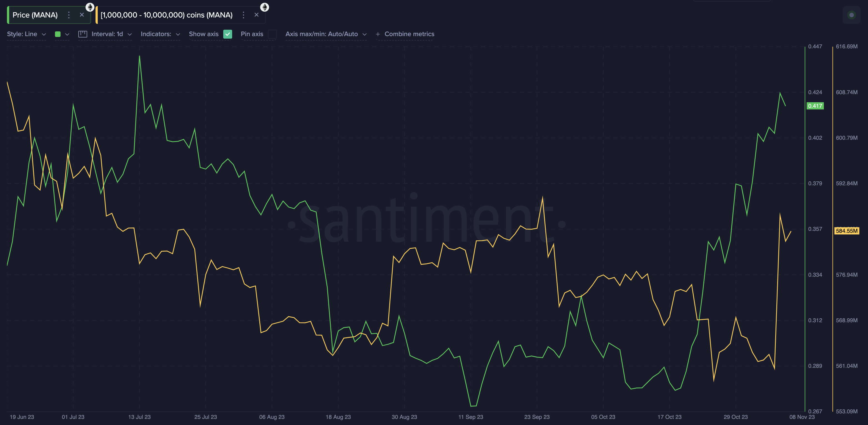The width and height of the screenshot is (868, 425).
Task: Click Ethereum badge on coins (MANA) tab
Action: click(265, 7)
